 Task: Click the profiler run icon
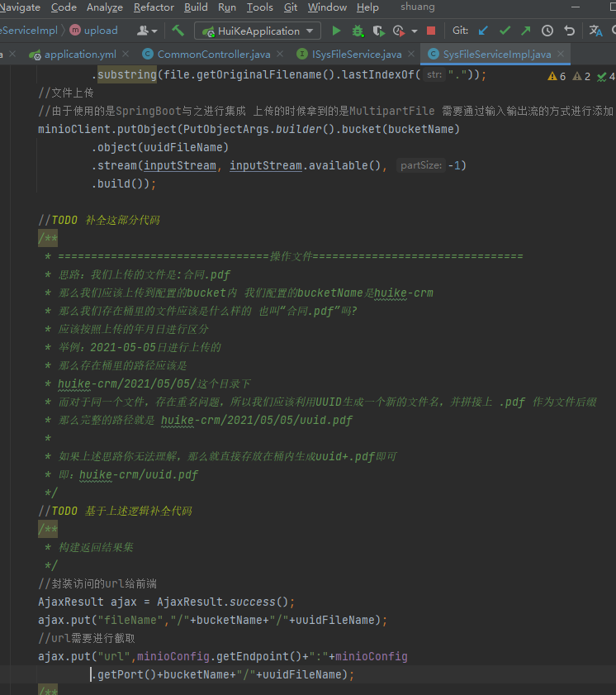tap(399, 31)
